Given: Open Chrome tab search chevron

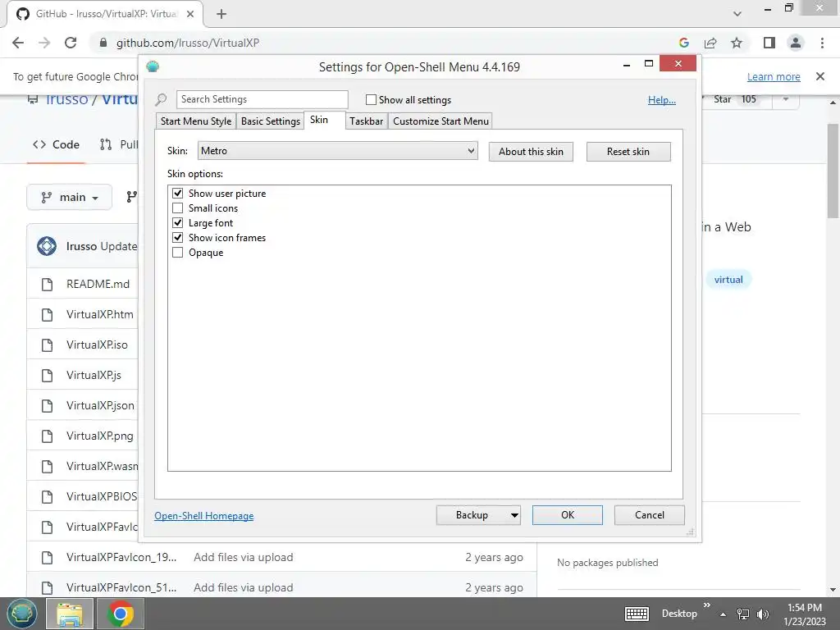Looking at the screenshot, I should tap(737, 14).
